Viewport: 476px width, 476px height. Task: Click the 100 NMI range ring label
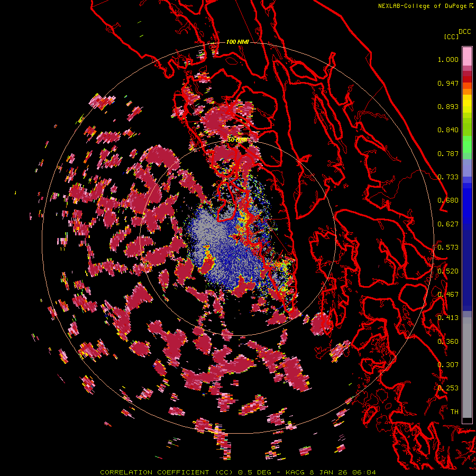(x=237, y=42)
